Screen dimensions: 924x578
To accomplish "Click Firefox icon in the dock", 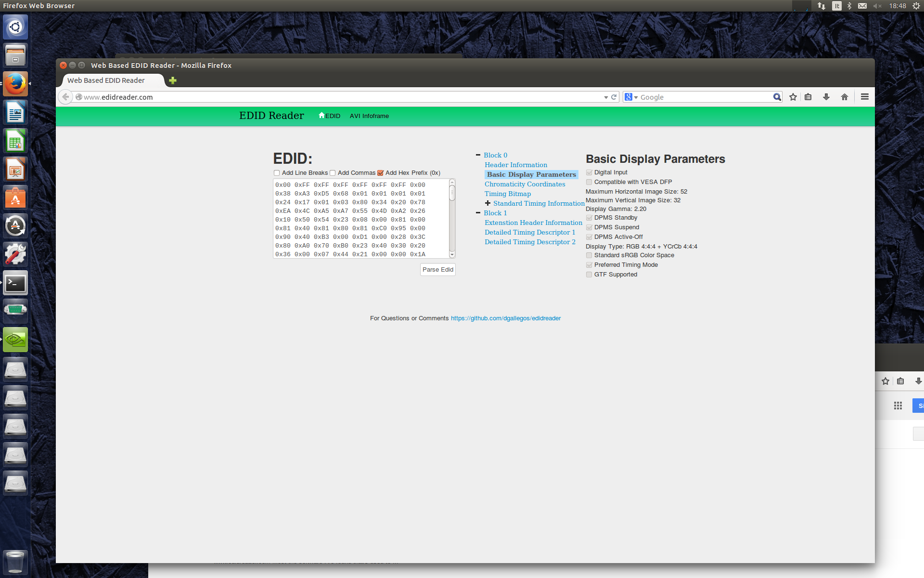I will pos(15,84).
